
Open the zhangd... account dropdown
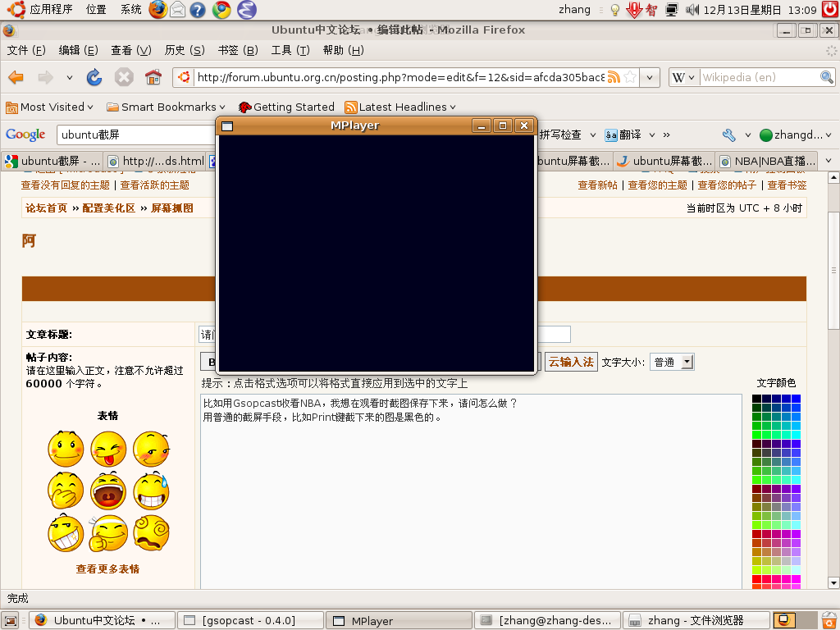[796, 135]
